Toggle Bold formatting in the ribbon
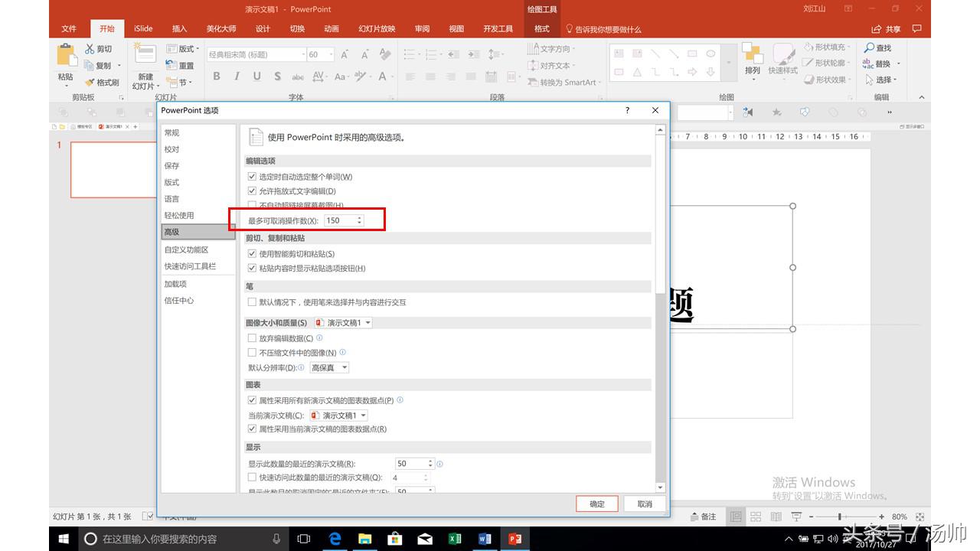This screenshot has width=980, height=551. (x=217, y=77)
